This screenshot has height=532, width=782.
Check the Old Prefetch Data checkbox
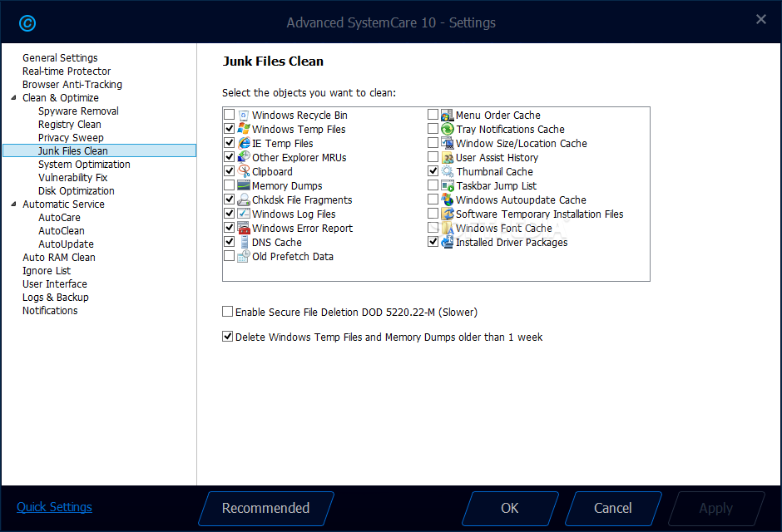click(x=229, y=256)
